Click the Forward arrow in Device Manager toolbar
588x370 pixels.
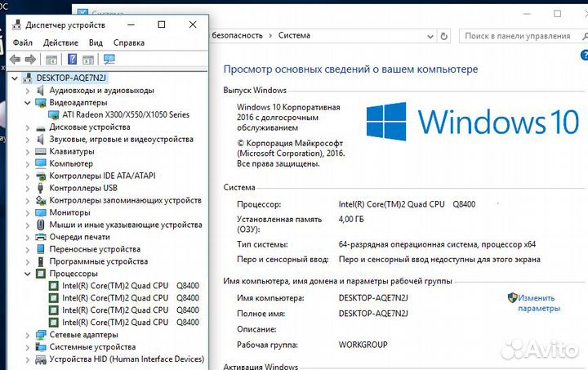click(x=30, y=60)
